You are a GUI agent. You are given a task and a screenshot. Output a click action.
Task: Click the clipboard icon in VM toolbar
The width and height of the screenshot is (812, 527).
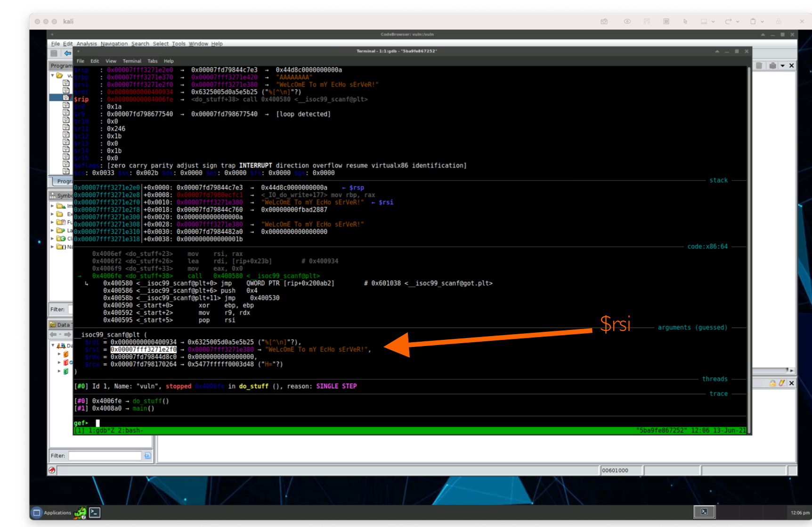click(x=753, y=22)
